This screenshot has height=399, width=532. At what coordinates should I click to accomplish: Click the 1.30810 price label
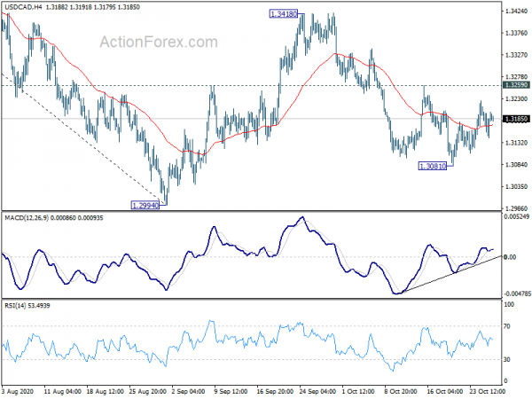[x=433, y=166]
